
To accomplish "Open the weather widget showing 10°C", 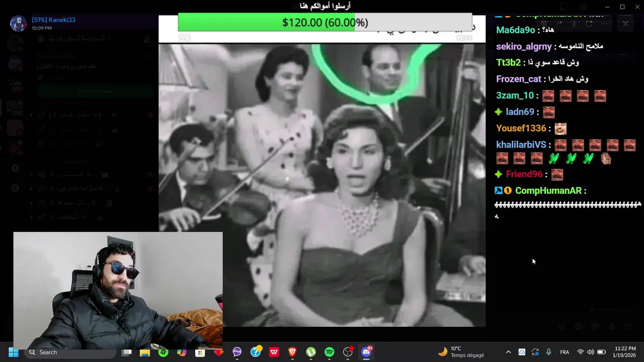I will [461, 352].
